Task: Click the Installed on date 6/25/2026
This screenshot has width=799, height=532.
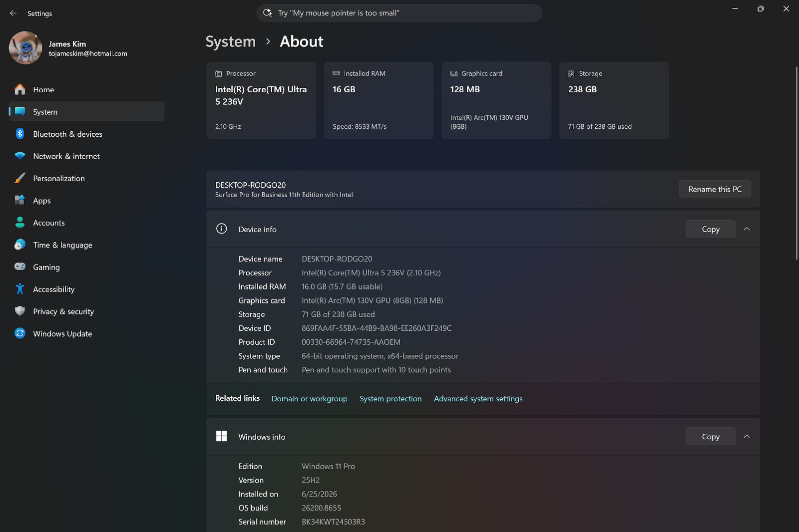Action: tap(319, 494)
